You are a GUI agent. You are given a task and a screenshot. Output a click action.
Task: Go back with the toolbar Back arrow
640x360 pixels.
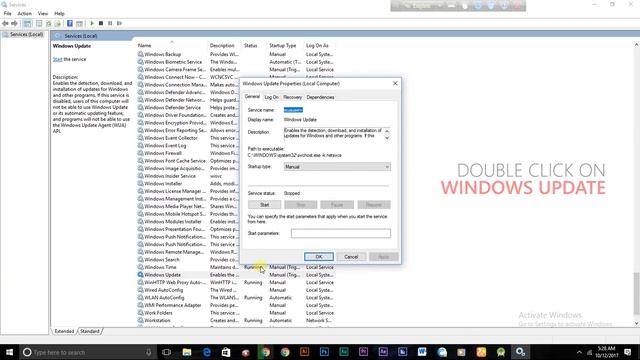click(x=5, y=23)
